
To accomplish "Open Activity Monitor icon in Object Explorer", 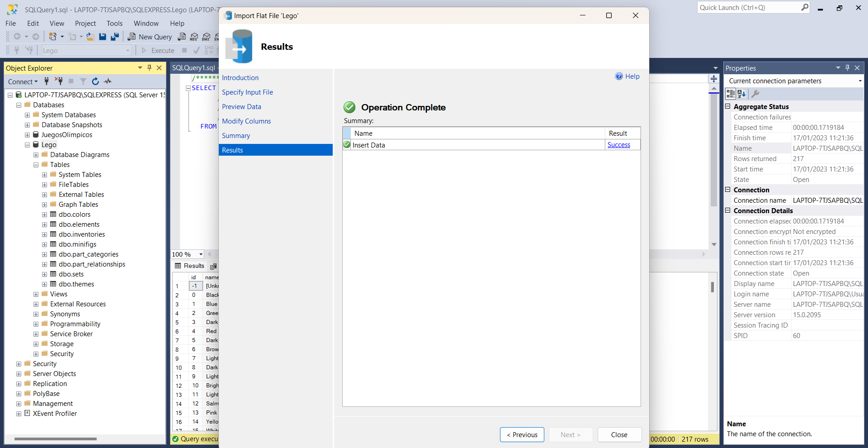I will click(x=108, y=81).
